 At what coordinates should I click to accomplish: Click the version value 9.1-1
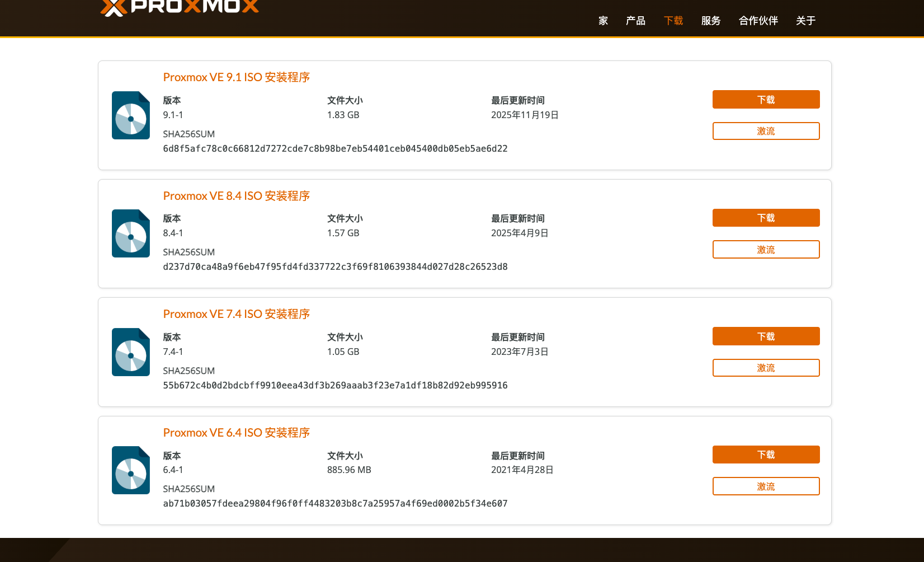pos(173,115)
